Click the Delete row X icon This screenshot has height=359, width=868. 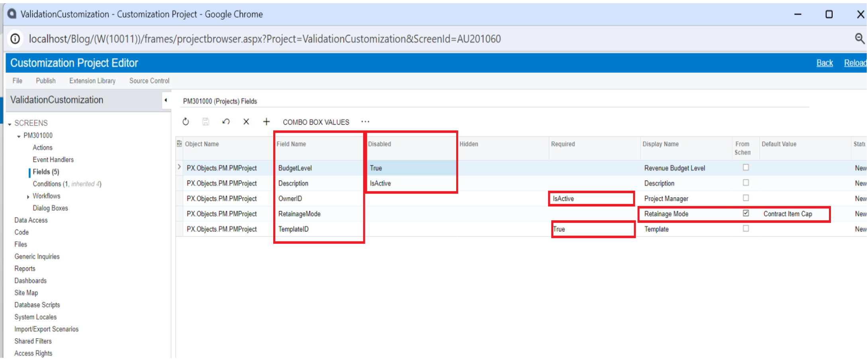(246, 122)
